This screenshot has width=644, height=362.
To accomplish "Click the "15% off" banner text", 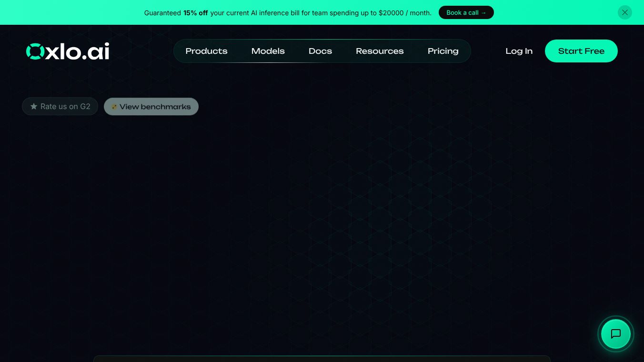I will [x=196, y=13].
